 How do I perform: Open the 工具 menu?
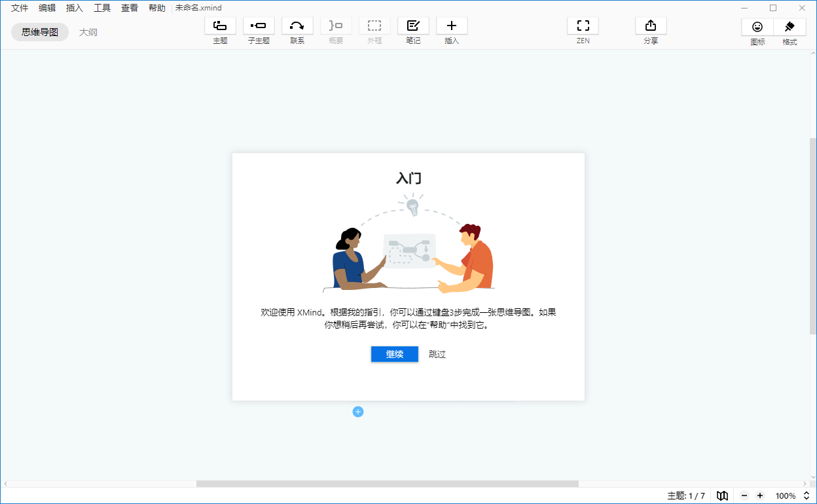(102, 8)
